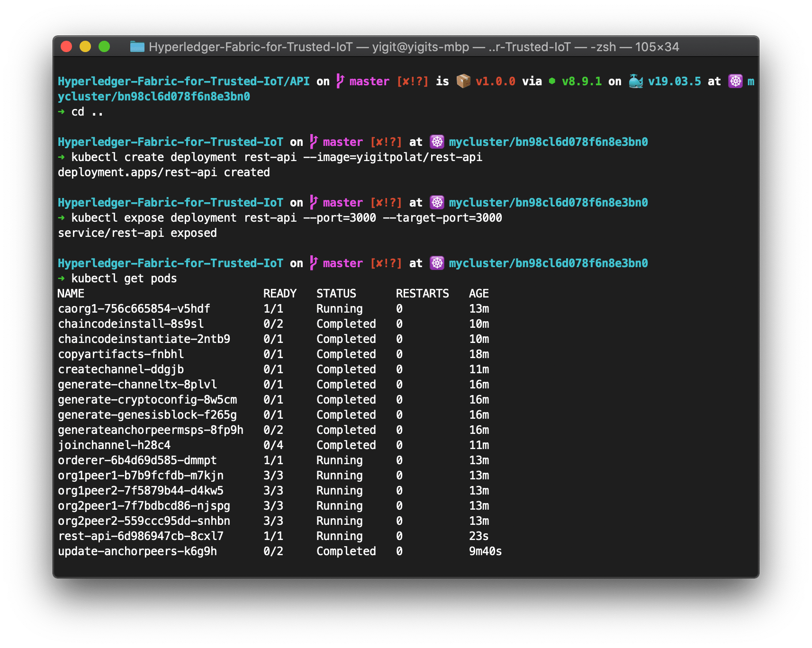Click pod name chaincodeinstantiate-2ntb9

pyautogui.click(x=144, y=339)
